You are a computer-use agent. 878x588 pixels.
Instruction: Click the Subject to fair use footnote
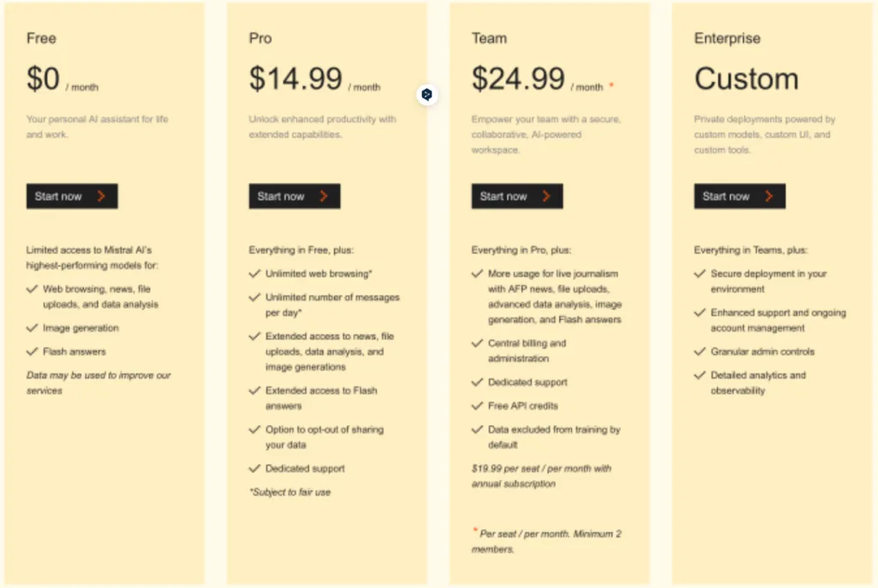pyautogui.click(x=290, y=492)
